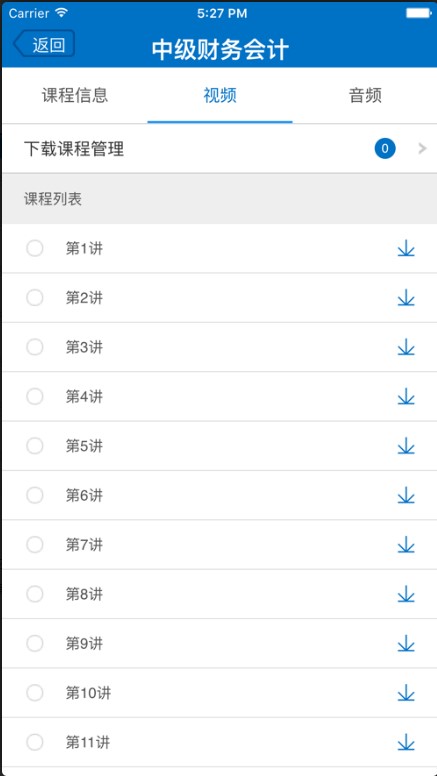Download lecture 第10讲 with arrow icon
437x776 pixels.
(x=406, y=693)
